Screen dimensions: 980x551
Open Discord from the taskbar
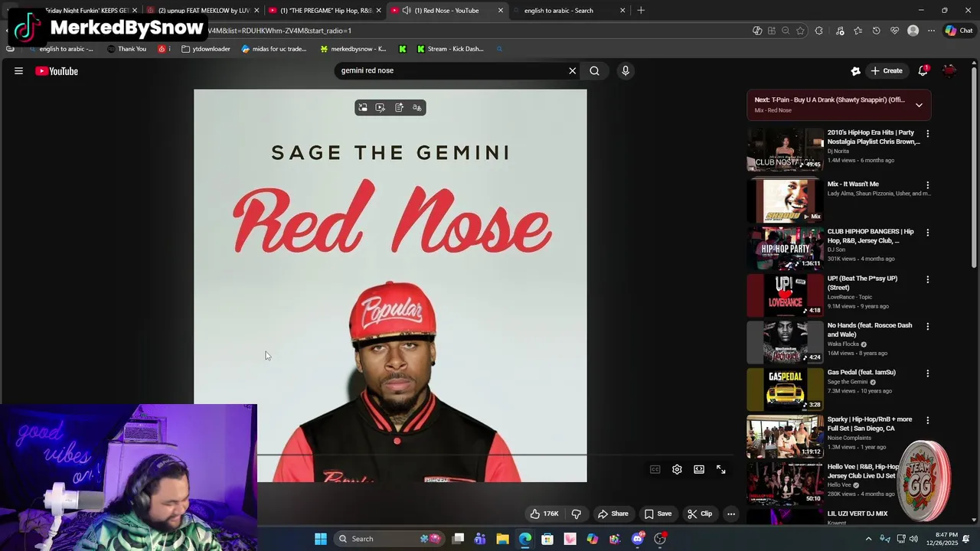click(x=638, y=539)
